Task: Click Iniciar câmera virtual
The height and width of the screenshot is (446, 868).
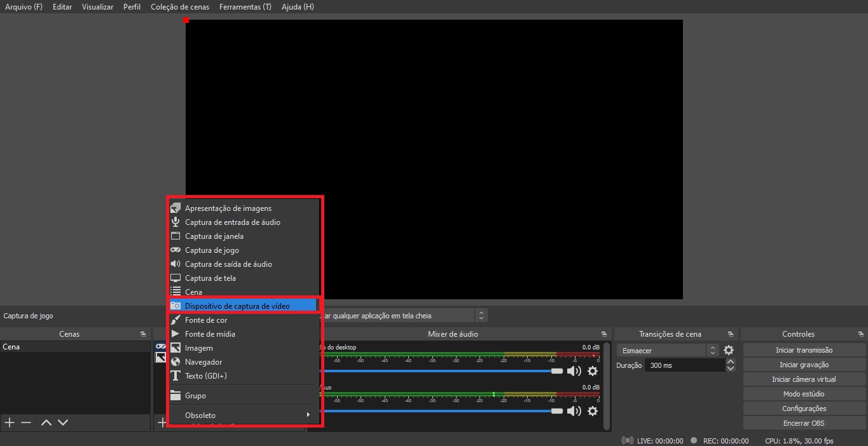Action: [803, 379]
